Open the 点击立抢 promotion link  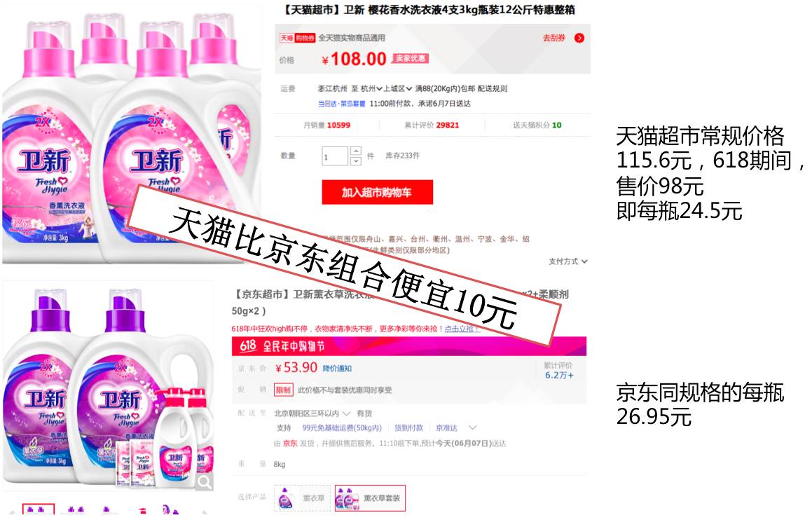click(x=461, y=329)
